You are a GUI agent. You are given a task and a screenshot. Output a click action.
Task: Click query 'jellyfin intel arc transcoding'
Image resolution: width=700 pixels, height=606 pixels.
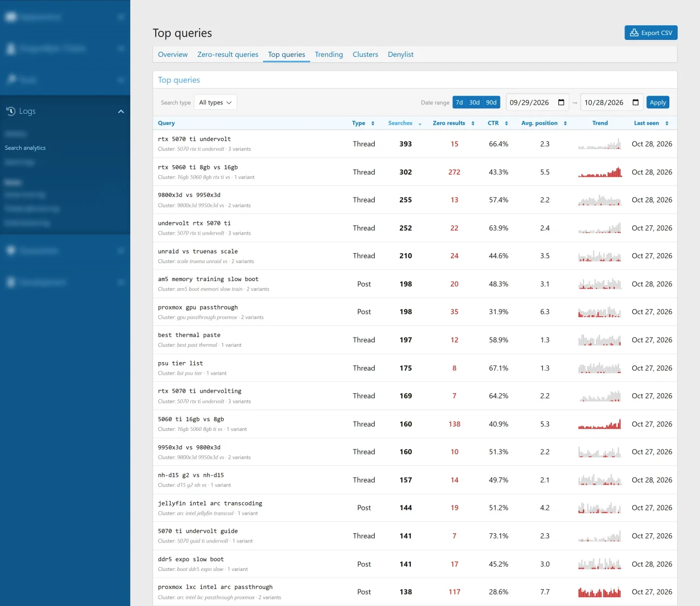[x=210, y=503]
